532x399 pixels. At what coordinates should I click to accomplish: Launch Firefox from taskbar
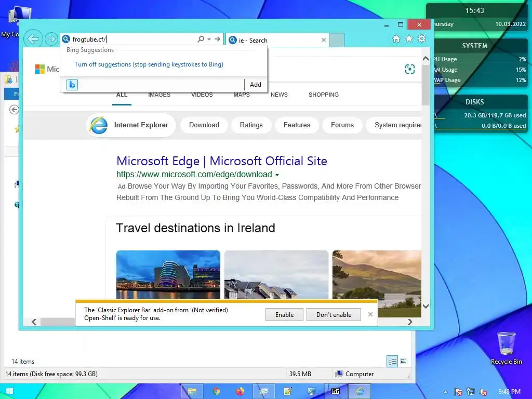click(x=240, y=392)
